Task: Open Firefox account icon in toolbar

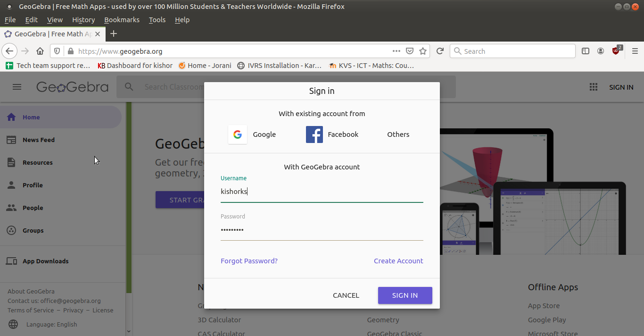Action: tap(601, 51)
